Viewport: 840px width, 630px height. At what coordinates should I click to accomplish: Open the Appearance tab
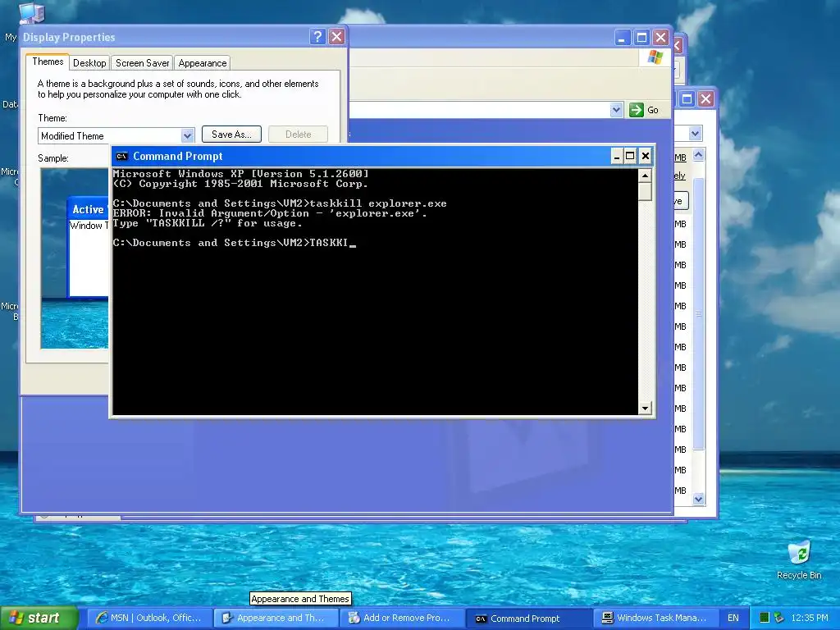[x=203, y=62]
